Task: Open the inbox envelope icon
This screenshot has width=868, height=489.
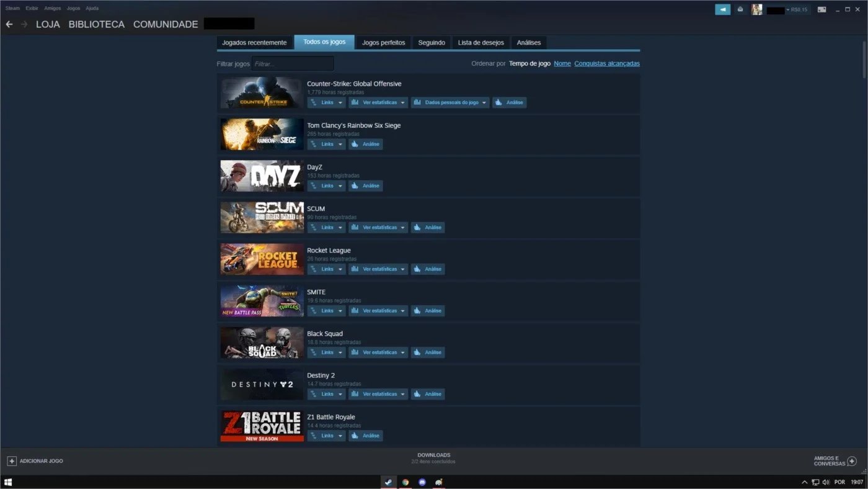Action: coord(740,9)
